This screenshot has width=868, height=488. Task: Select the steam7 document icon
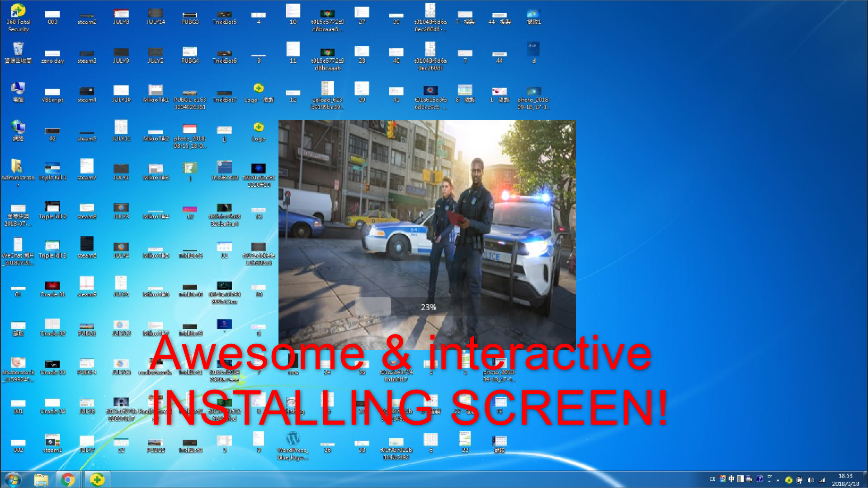click(87, 169)
